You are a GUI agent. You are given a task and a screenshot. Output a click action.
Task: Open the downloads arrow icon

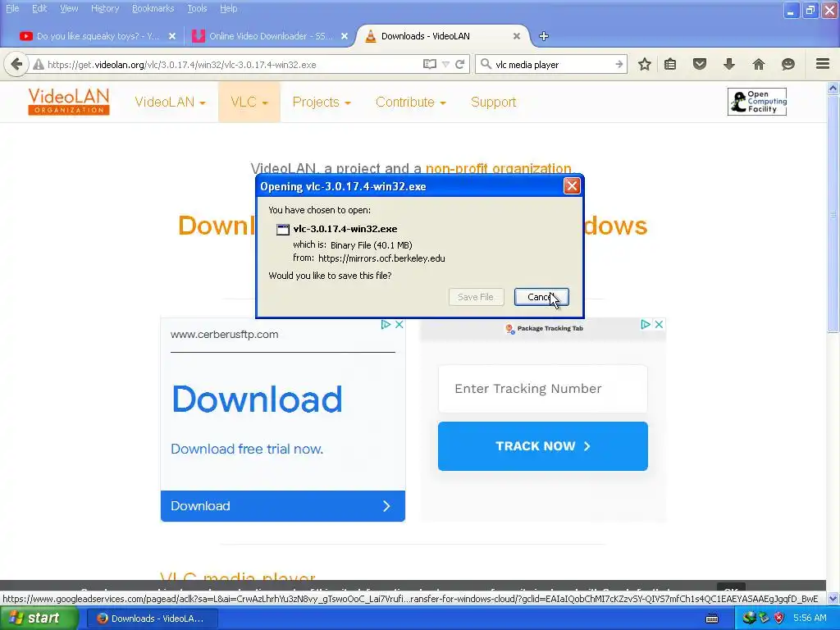tap(729, 64)
